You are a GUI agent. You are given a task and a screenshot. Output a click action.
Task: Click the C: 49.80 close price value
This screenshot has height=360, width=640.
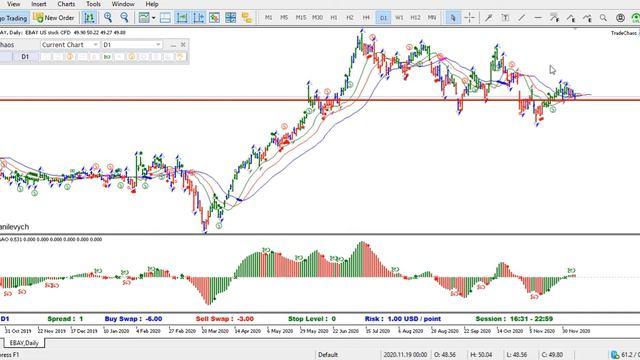pos(552,355)
